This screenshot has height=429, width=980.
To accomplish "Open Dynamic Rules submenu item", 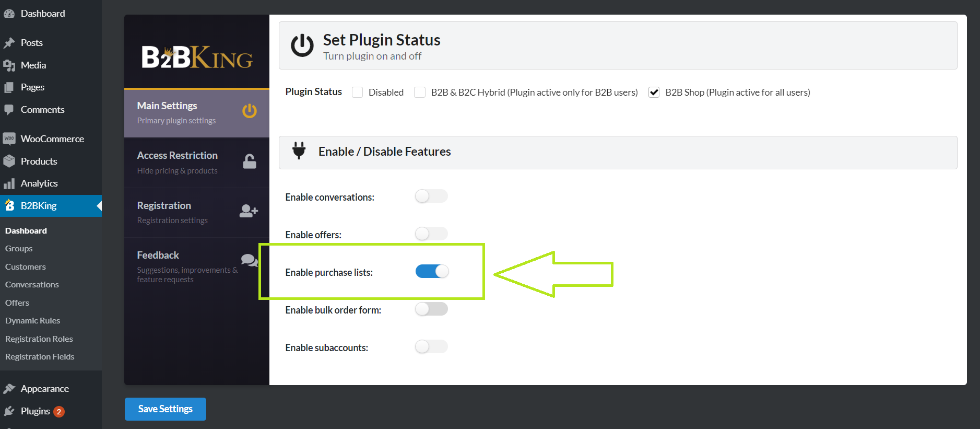I will point(32,321).
